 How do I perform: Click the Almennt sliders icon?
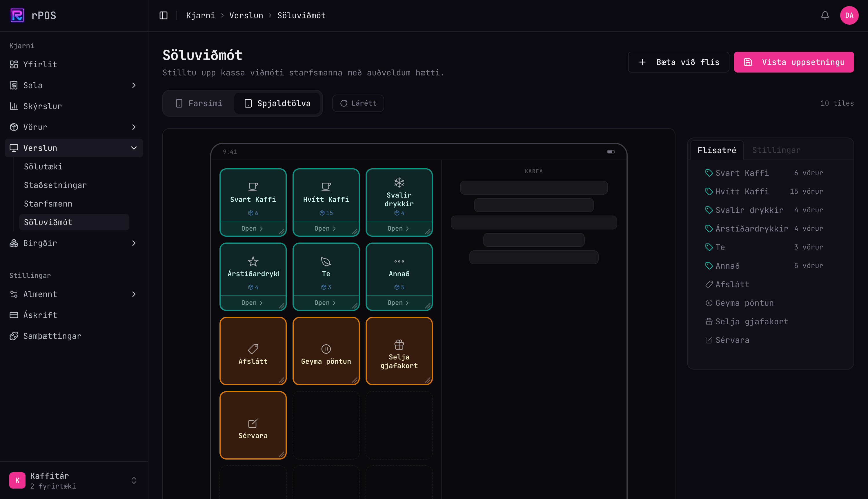[x=14, y=294]
